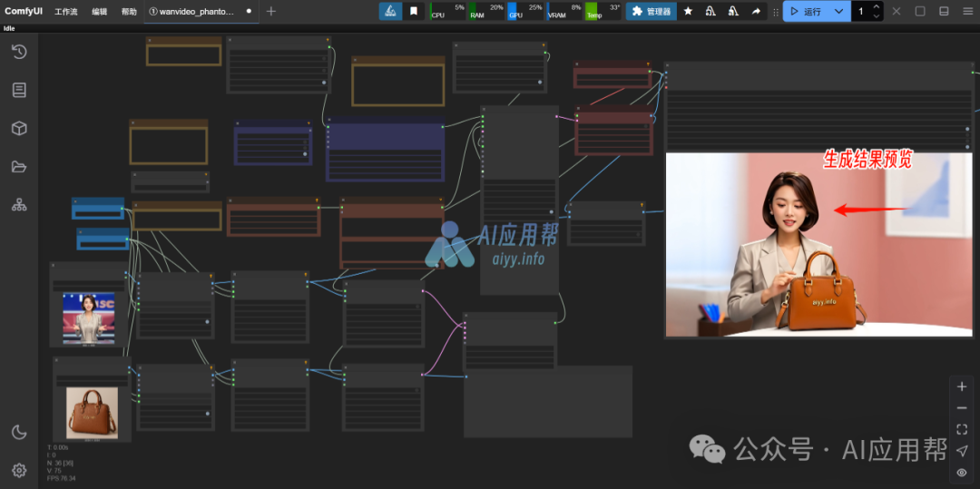
Task: Click the square icon next to the cancel X
Action: tap(920, 11)
